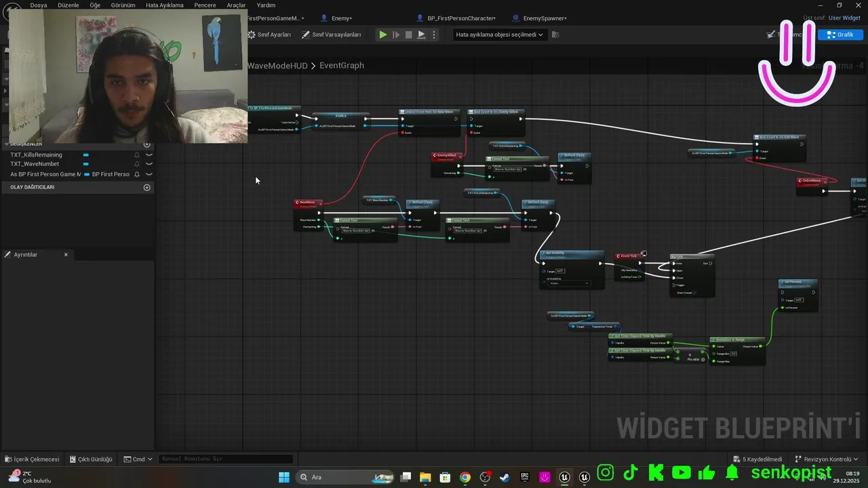Toggle notify bell for As BP First Person Game Mode
The image size is (868, 488).
click(x=137, y=174)
